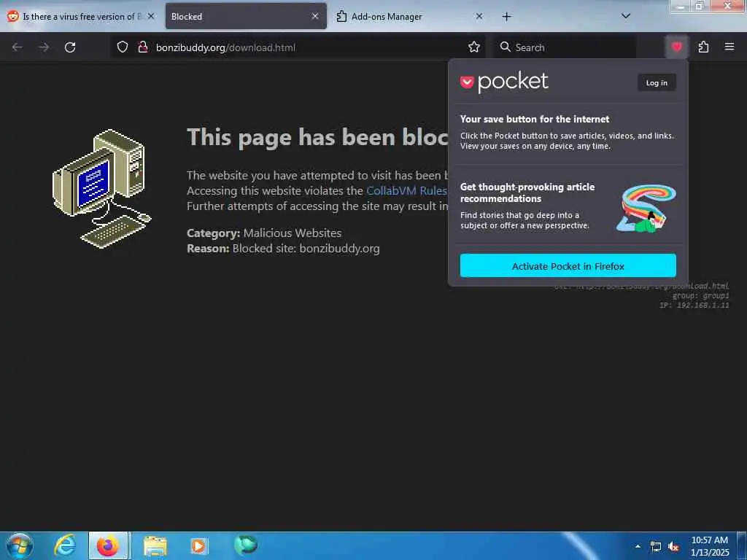The height and width of the screenshot is (560, 747).
Task: Go back to the previous page
Action: tap(18, 47)
